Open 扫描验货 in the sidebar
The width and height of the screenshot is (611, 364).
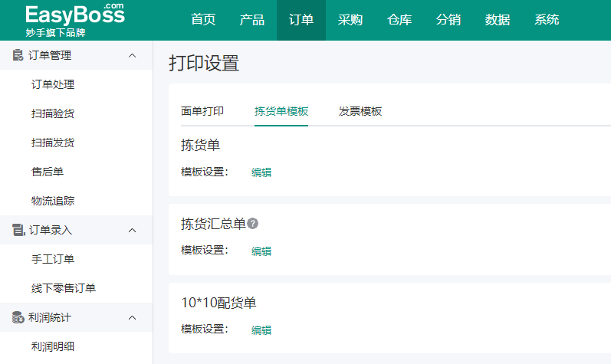(x=53, y=113)
